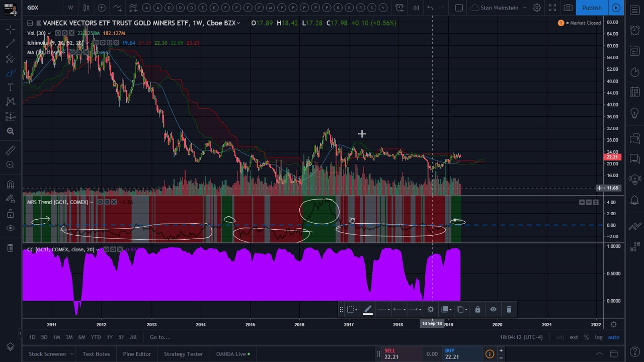The image size is (644, 362).
Task: Open the OANDA Live trading tab
Action: [x=233, y=354]
